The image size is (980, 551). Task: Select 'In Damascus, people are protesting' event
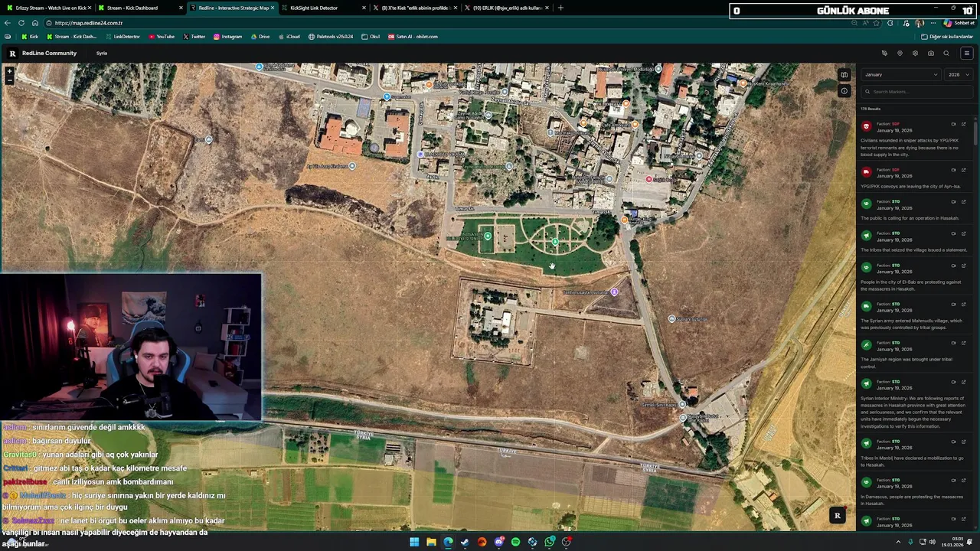912,500
